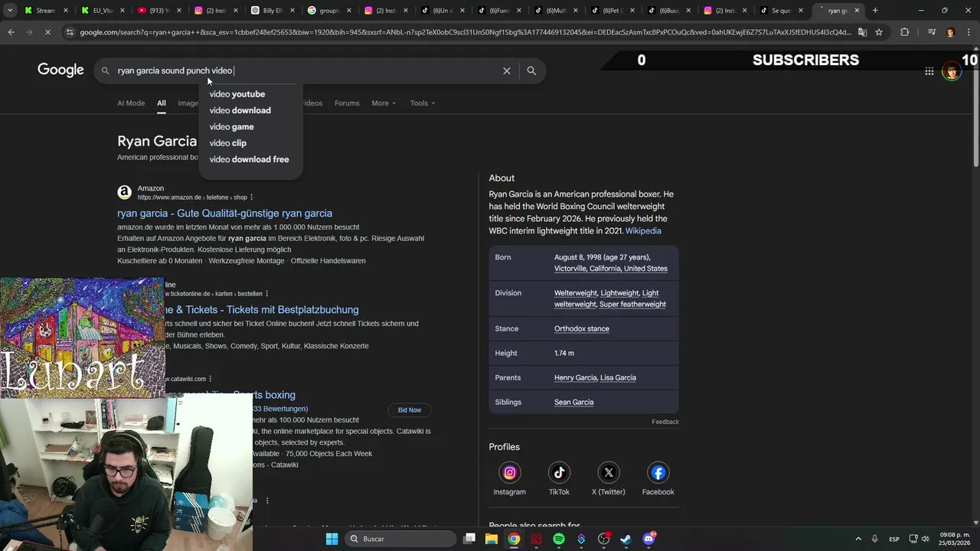Open Ryan Garcia's X (Twitter) profile icon

[609, 472]
